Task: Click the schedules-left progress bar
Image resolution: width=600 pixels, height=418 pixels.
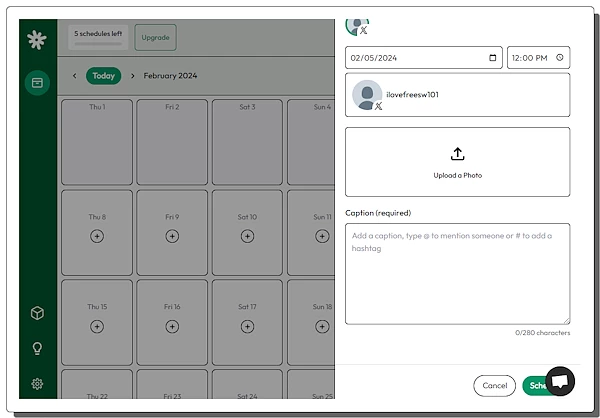Action: pyautogui.click(x=98, y=44)
